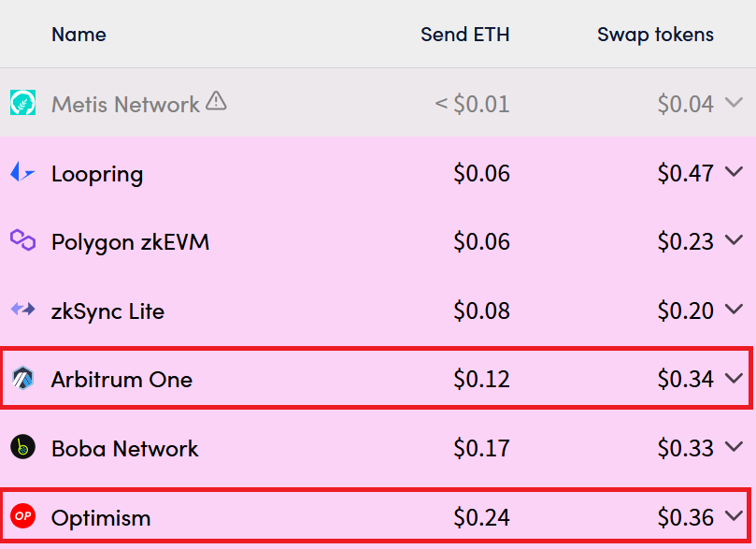Select the Optimism $0.24 send fee

(481, 517)
